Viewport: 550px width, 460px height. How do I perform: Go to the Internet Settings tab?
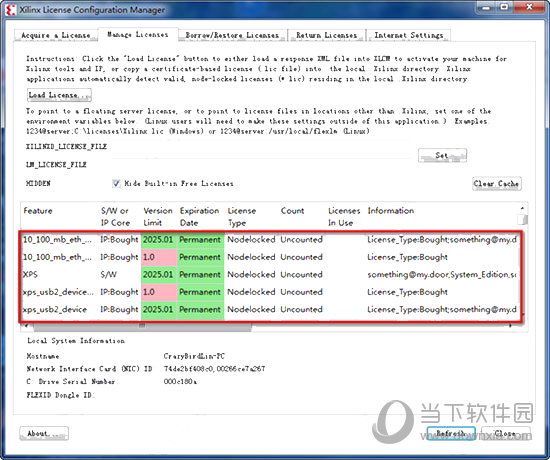tap(409, 35)
